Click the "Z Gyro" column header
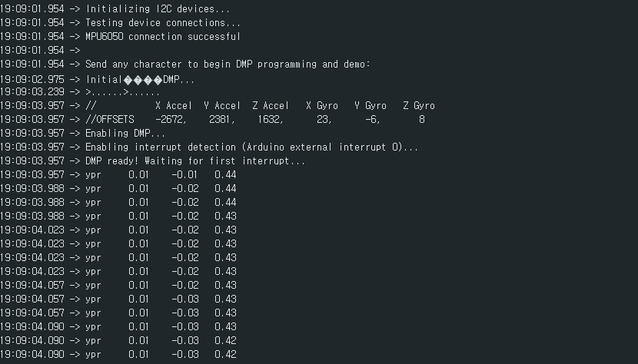Image resolution: width=638 pixels, height=364 pixels. [419, 106]
